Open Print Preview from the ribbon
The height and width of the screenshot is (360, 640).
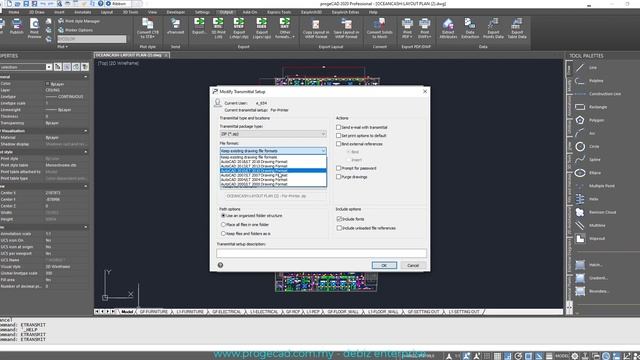pyautogui.click(x=34, y=28)
